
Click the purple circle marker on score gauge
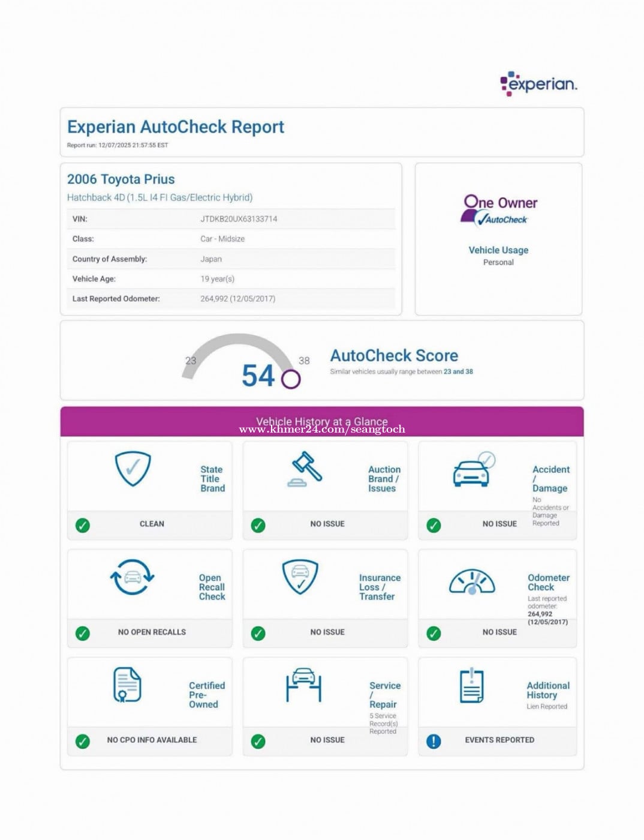tap(291, 379)
